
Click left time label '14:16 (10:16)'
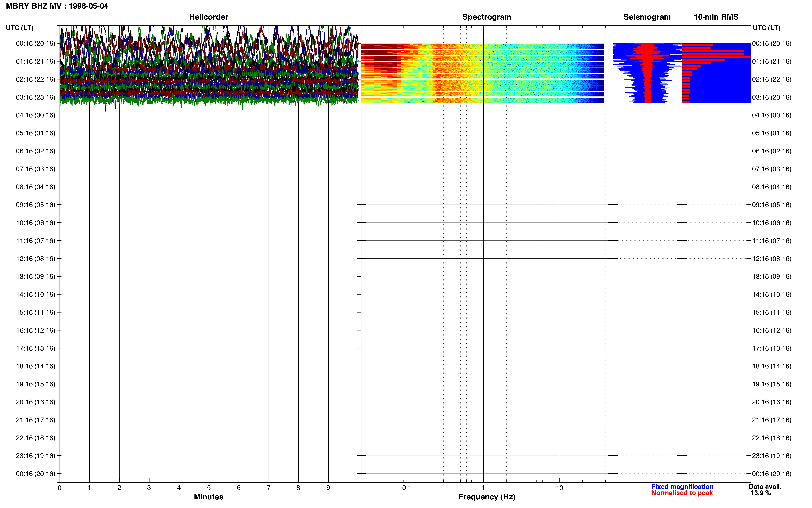click(x=36, y=295)
